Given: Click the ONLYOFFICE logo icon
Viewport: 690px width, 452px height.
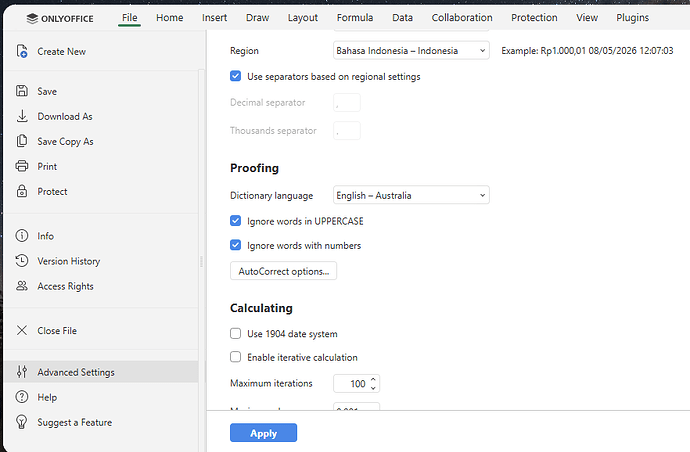Looking at the screenshot, I should point(32,18).
